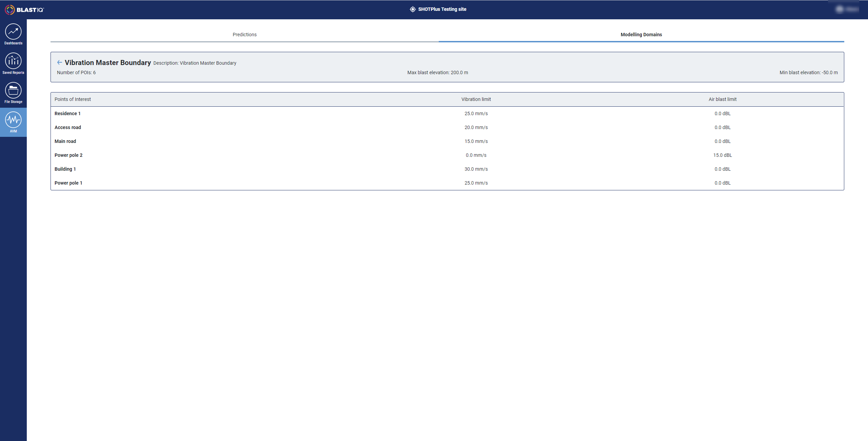The height and width of the screenshot is (441, 868).
Task: Click Power pole 1 air blast limit value
Action: pyautogui.click(x=723, y=183)
